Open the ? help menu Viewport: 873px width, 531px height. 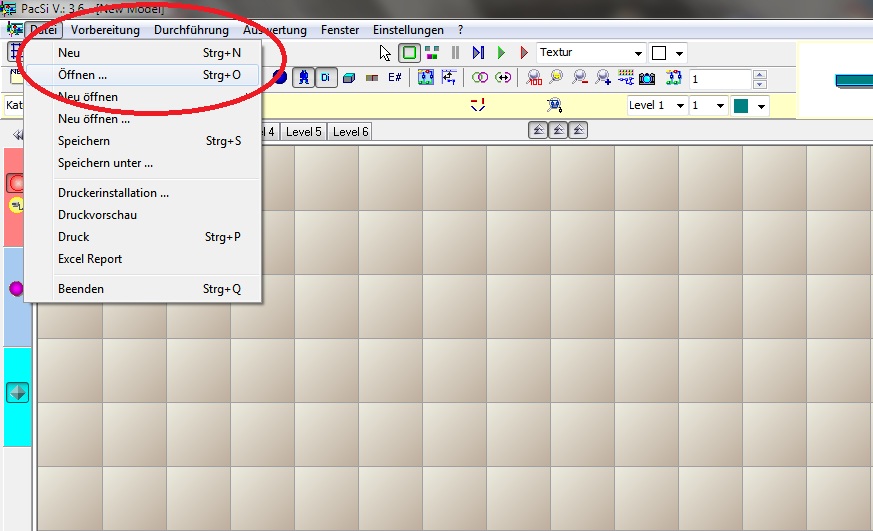460,30
